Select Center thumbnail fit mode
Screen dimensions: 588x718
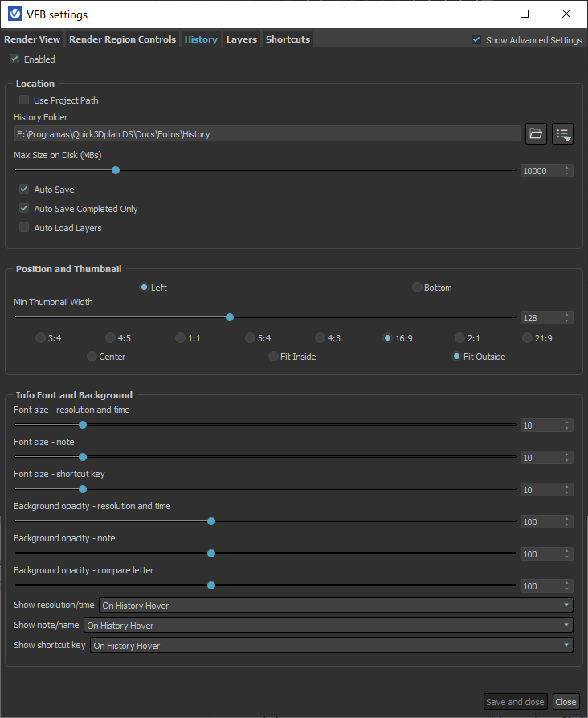pos(92,357)
